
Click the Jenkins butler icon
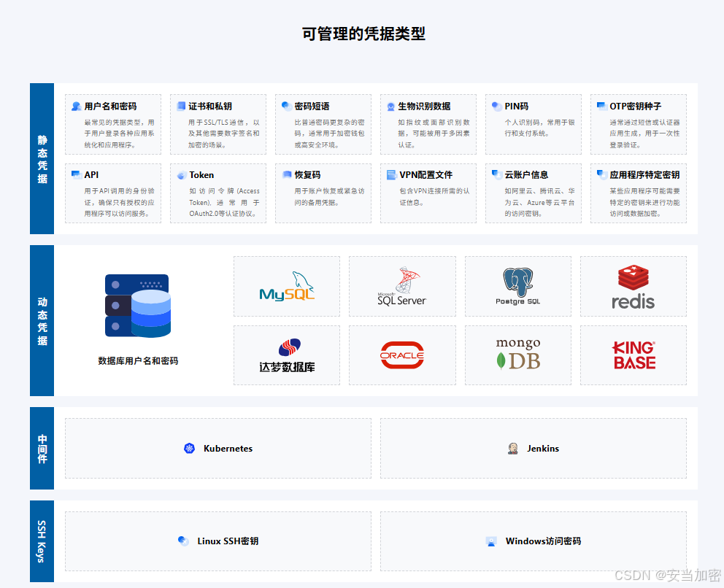(512, 448)
